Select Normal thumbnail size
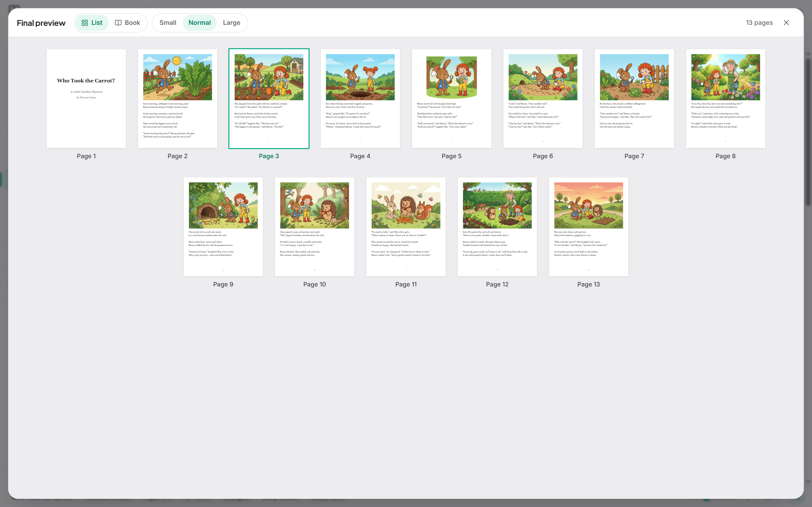812x507 pixels. [200, 23]
